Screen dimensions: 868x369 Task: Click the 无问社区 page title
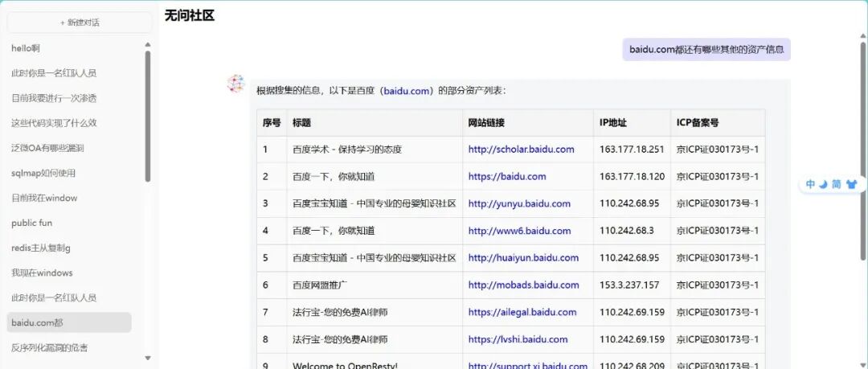coord(190,15)
